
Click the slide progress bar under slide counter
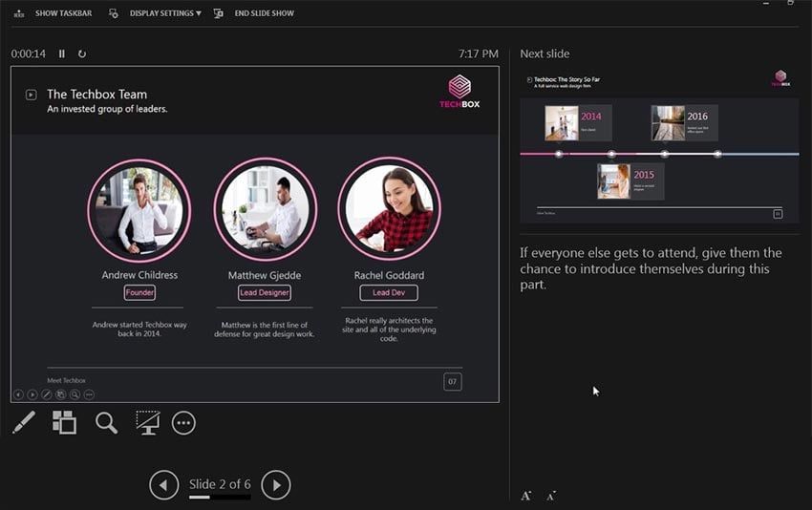coord(220,498)
